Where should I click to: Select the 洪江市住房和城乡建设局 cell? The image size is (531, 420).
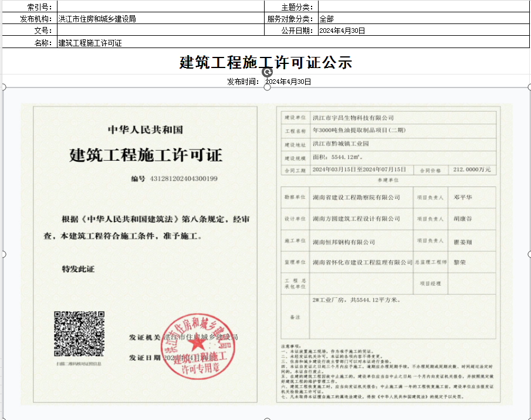click(x=161, y=19)
